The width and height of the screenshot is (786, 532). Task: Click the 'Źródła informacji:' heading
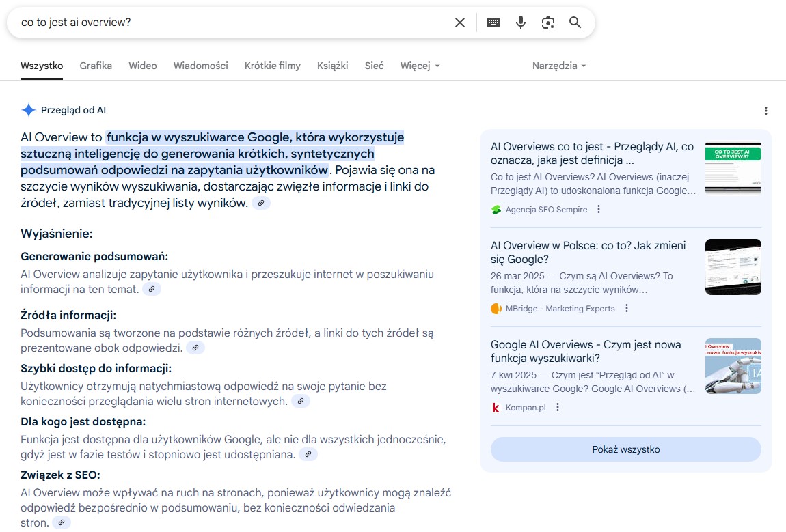[68, 315]
